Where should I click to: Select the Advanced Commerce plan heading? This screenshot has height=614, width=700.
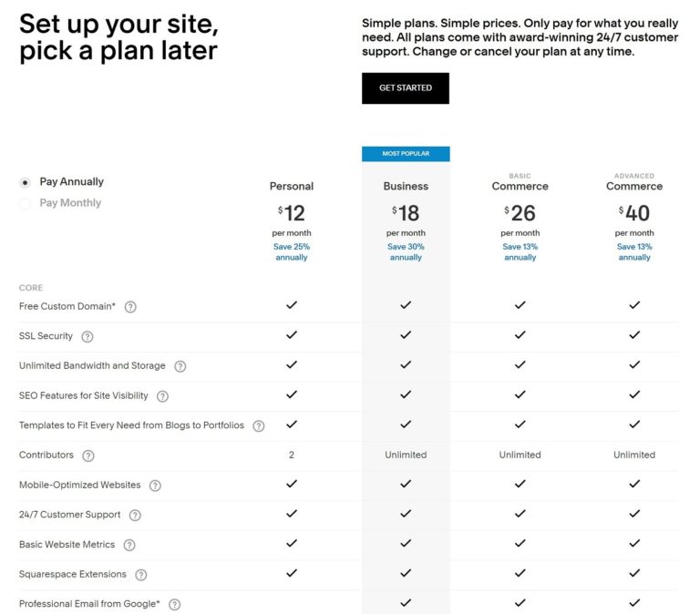click(x=634, y=186)
